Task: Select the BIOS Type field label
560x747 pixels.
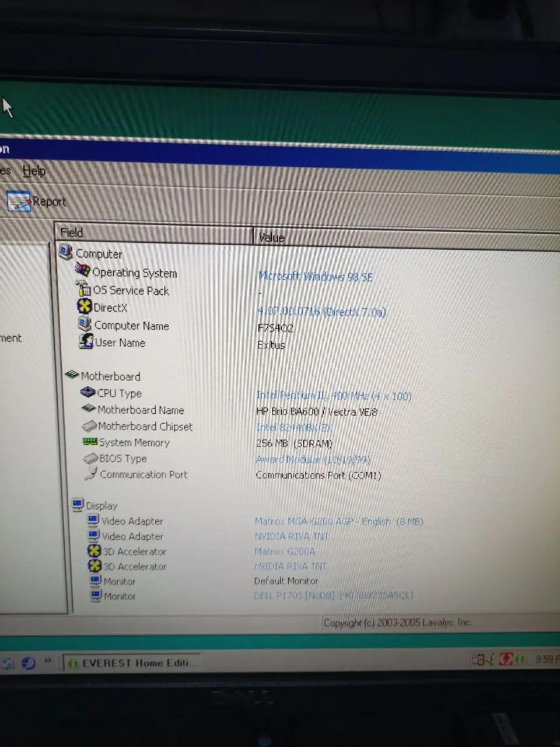Action: (x=123, y=458)
